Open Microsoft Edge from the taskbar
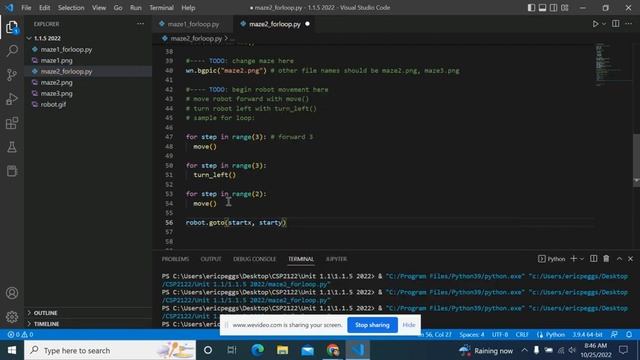The image size is (640, 360). point(258,350)
